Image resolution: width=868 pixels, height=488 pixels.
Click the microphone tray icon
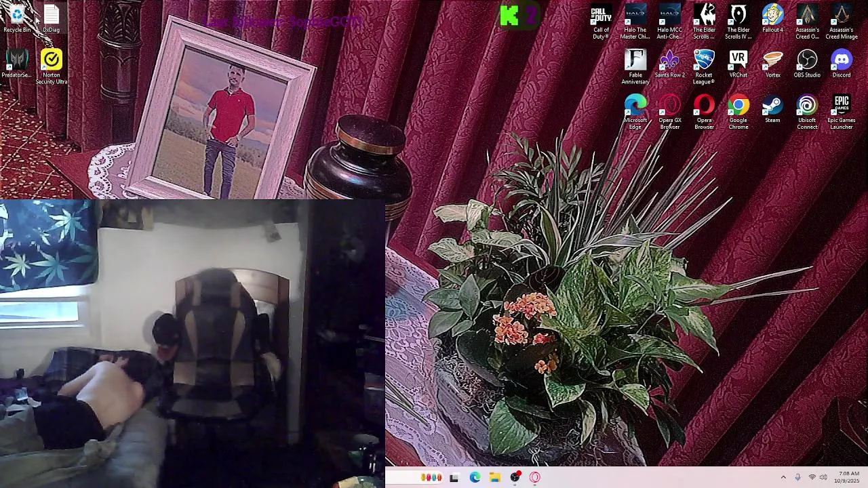(x=797, y=477)
